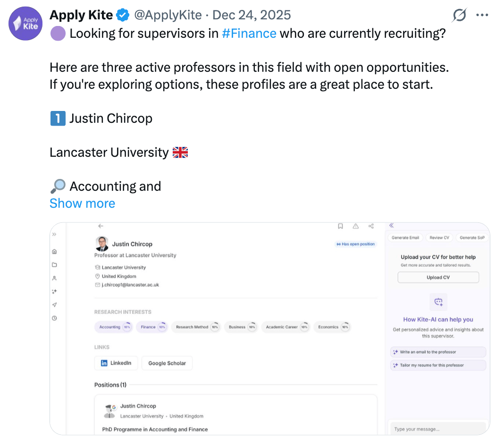The image size is (504, 441).
Task: Select the Generate Email tab
Action: (x=405, y=237)
